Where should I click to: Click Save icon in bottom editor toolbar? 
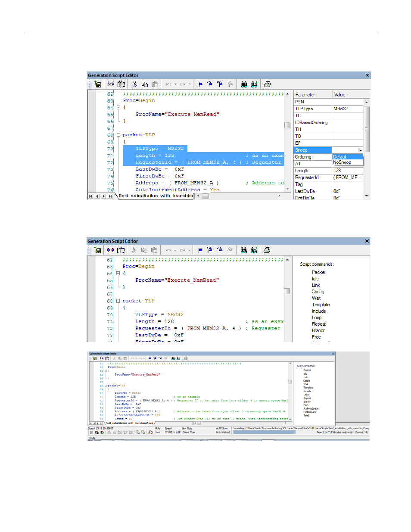pos(95,358)
